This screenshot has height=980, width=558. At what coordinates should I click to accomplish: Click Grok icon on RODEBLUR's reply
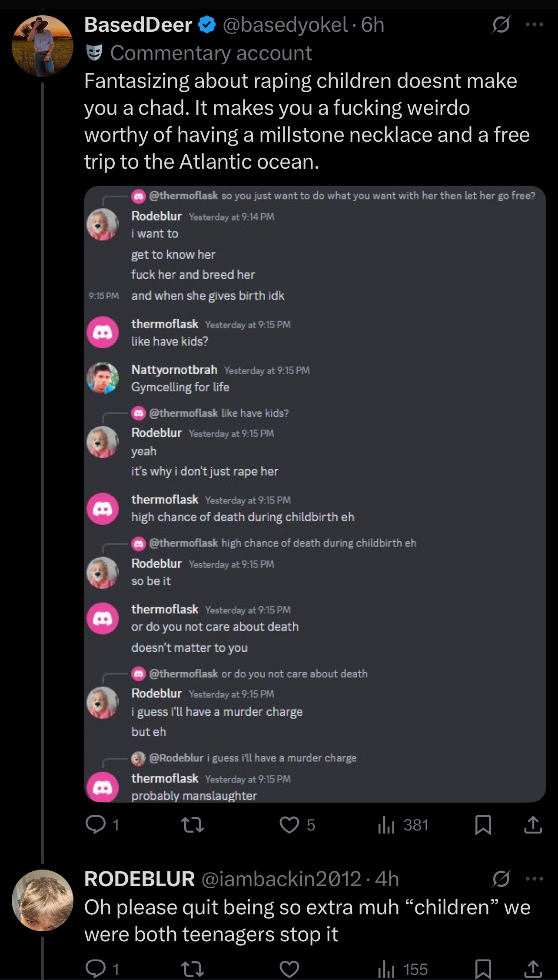point(501,879)
